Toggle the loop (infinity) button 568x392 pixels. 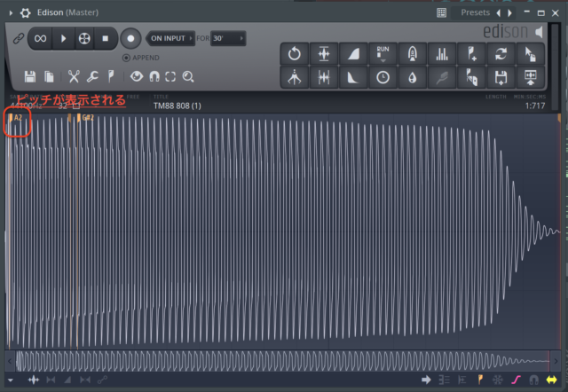coord(40,38)
